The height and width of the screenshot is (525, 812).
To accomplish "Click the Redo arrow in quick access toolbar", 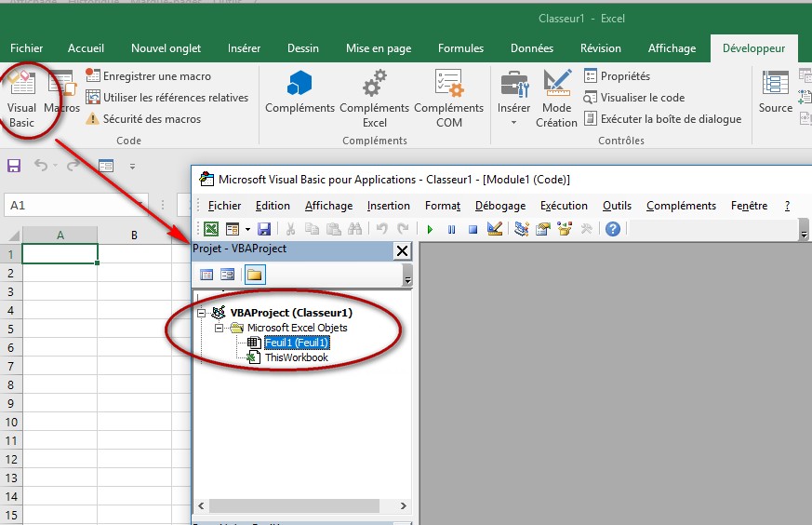I will click(x=73, y=166).
